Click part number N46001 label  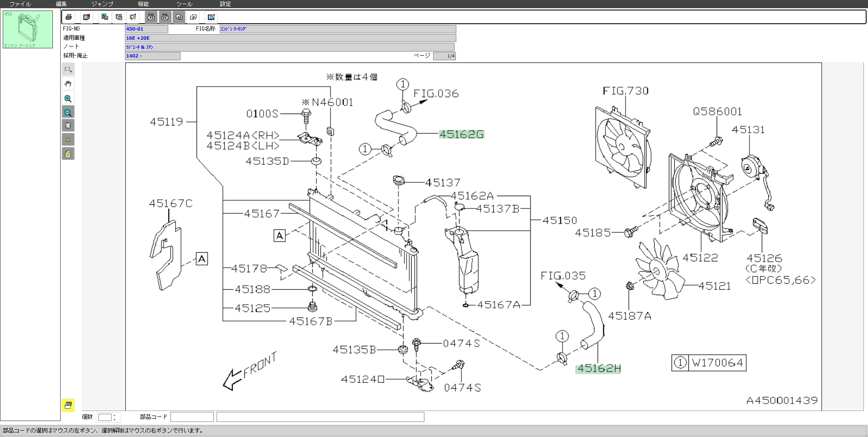click(x=332, y=103)
